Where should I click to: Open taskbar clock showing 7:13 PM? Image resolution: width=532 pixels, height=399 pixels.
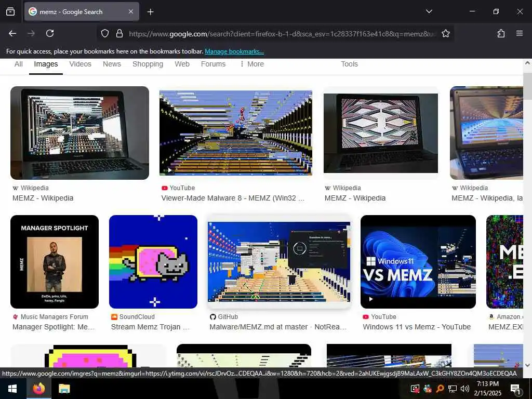[x=487, y=389]
